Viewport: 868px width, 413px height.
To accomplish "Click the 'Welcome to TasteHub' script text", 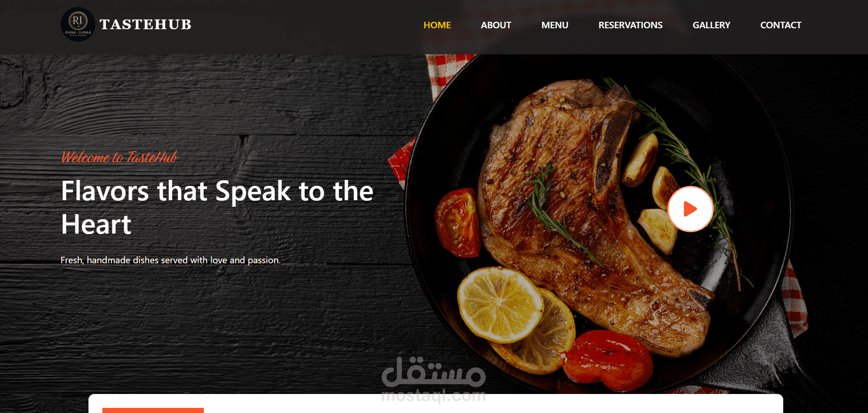I will 120,157.
